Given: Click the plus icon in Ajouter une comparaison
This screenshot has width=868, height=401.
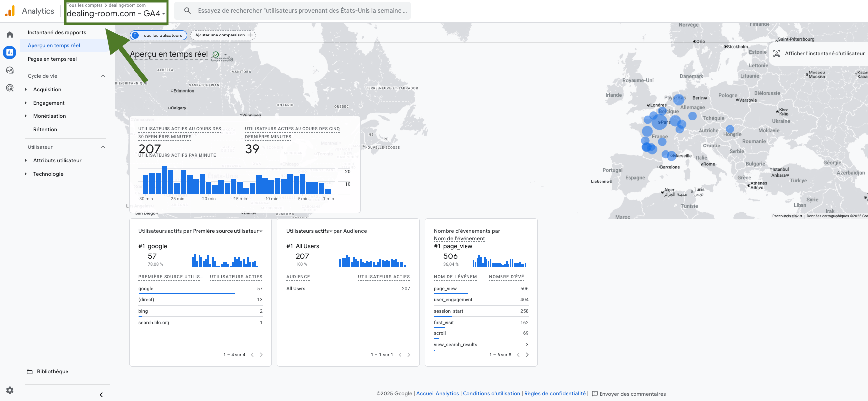Looking at the screenshot, I should tap(250, 35).
